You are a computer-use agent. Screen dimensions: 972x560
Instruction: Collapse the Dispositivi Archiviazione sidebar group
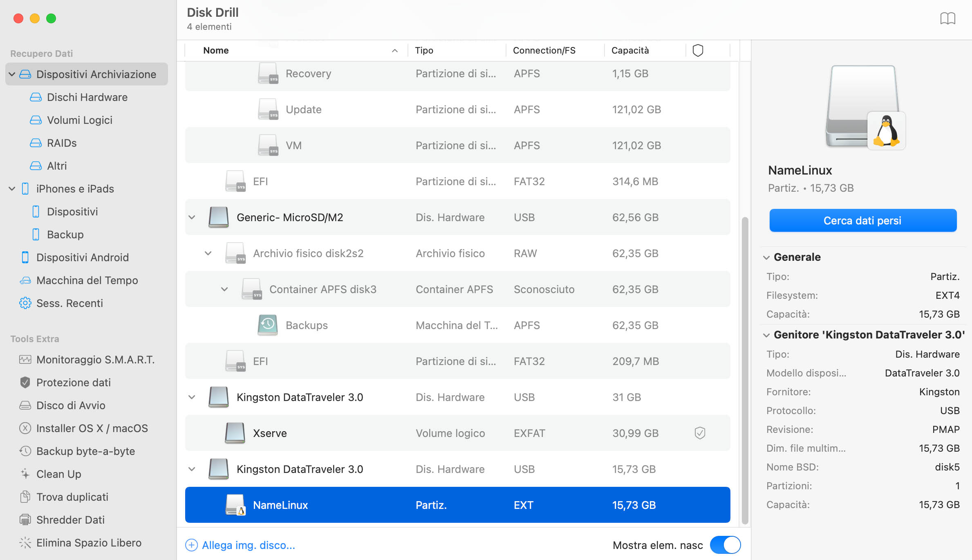[x=12, y=74]
